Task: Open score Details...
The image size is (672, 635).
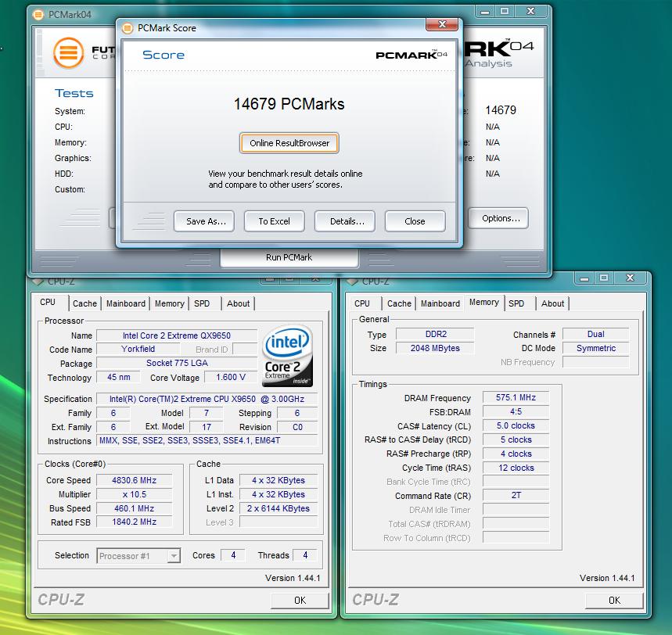Action: pos(344,221)
